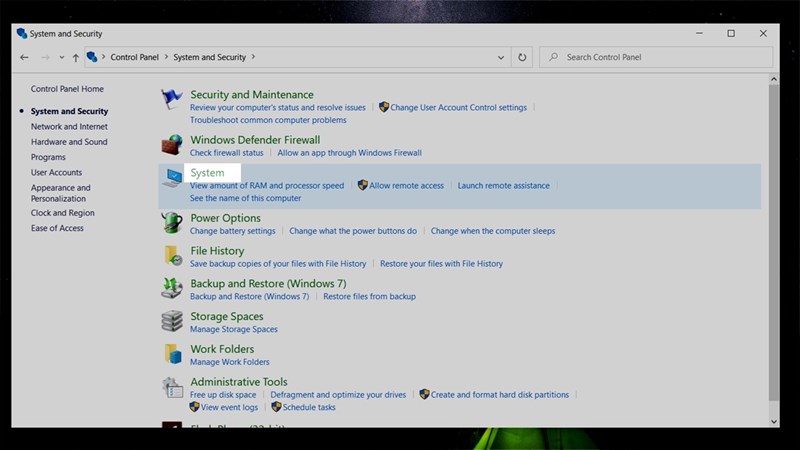Click Launch remote assistance

point(504,186)
